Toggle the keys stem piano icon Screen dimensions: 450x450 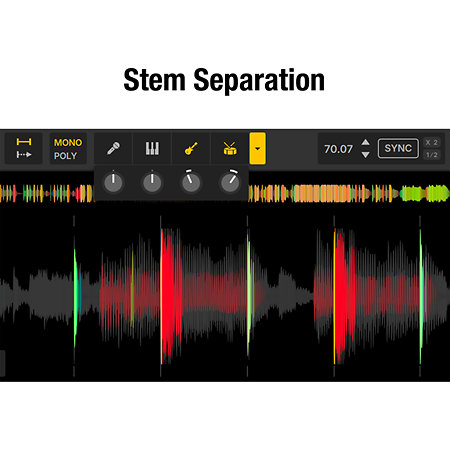pyautogui.click(x=152, y=148)
